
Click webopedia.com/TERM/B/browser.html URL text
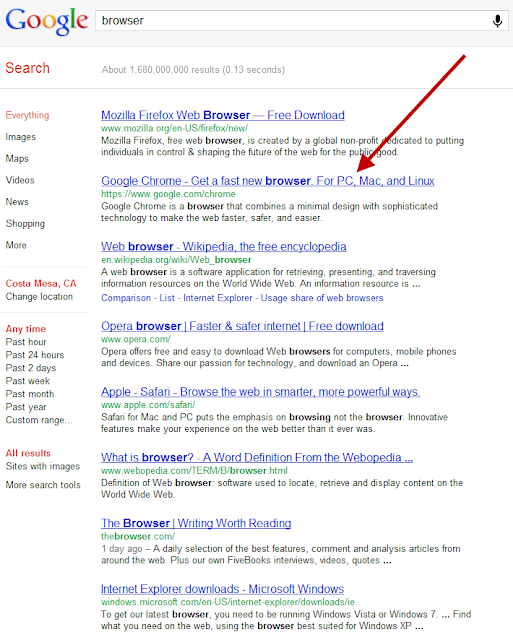194,471
